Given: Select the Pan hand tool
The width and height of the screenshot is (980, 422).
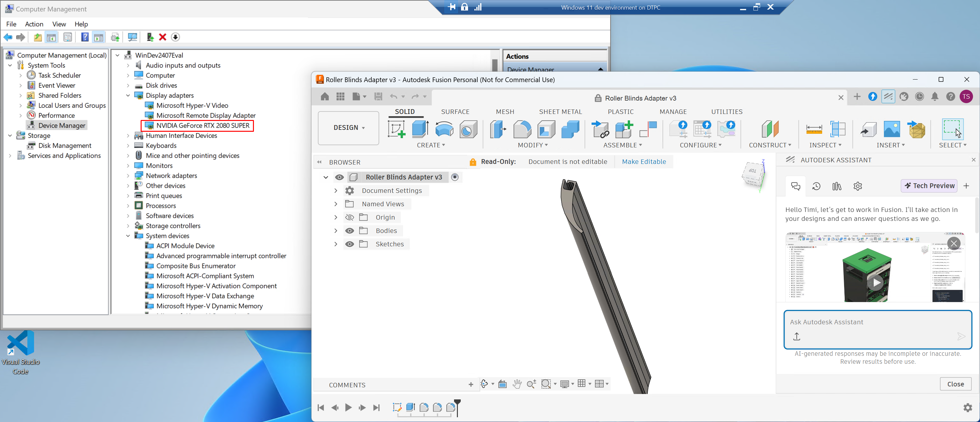Looking at the screenshot, I should click(x=517, y=384).
